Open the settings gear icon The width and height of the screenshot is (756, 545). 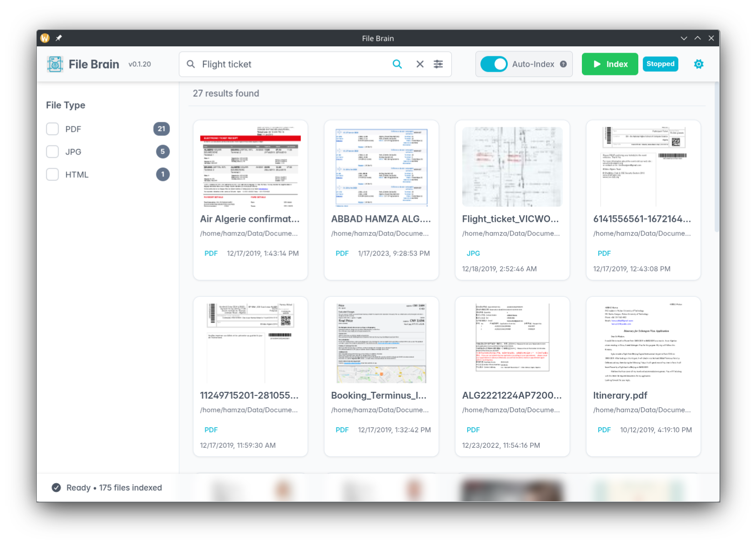pos(698,64)
